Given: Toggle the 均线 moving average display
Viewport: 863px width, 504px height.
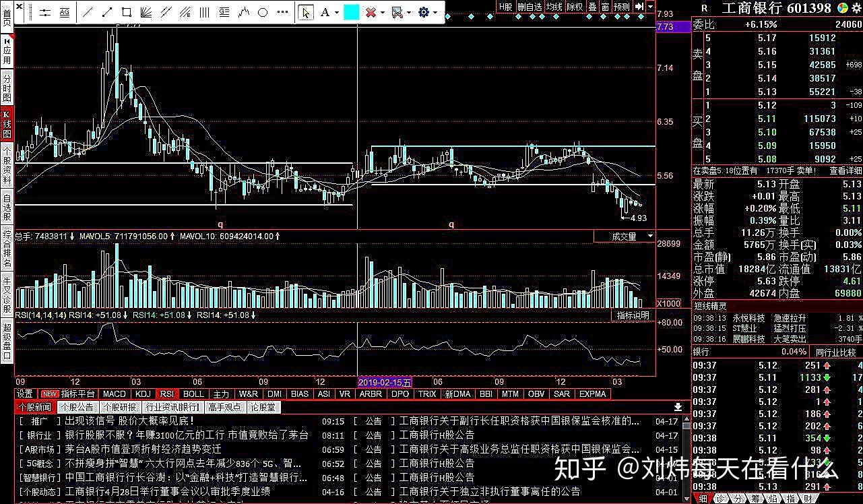Looking at the screenshot, I should click(x=554, y=7).
